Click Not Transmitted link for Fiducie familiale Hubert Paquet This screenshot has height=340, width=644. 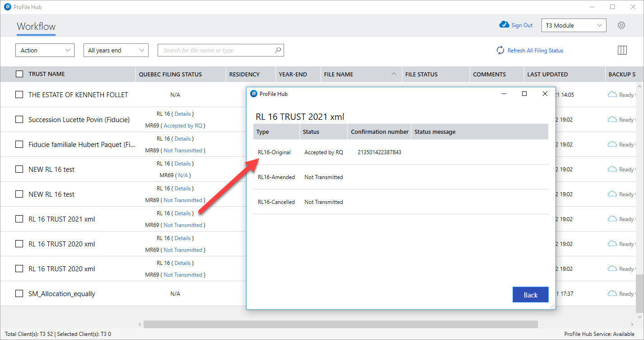point(183,151)
